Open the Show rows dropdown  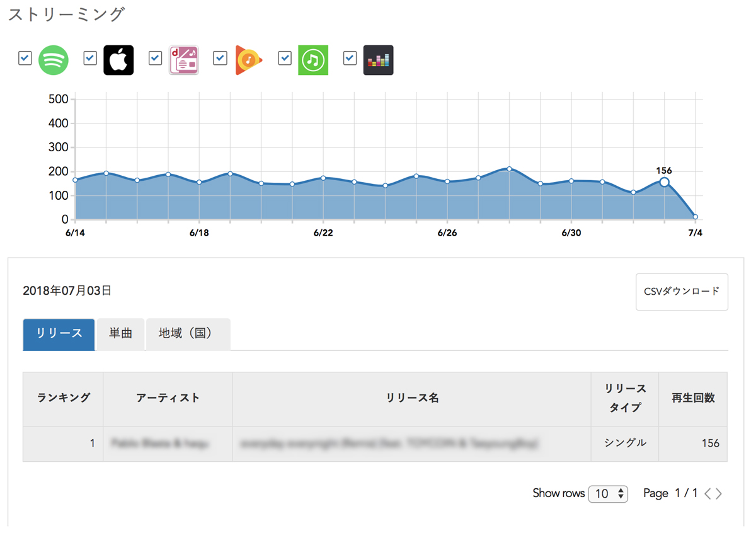pyautogui.click(x=608, y=494)
